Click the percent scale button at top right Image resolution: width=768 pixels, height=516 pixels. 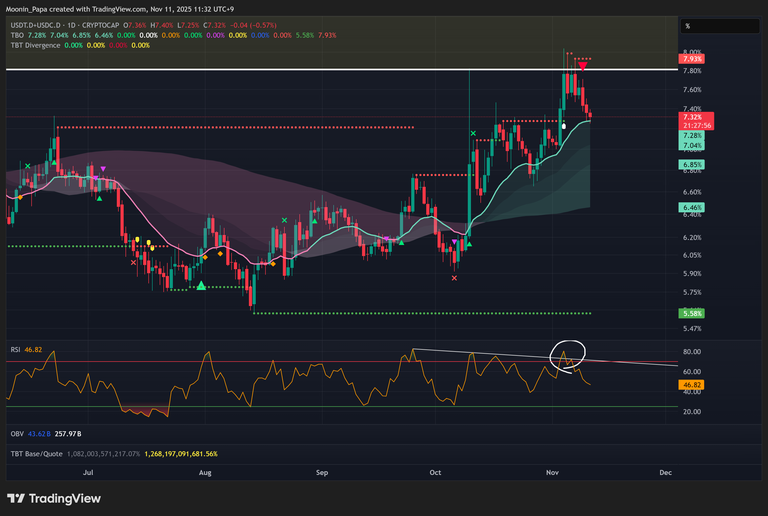pyautogui.click(x=687, y=26)
